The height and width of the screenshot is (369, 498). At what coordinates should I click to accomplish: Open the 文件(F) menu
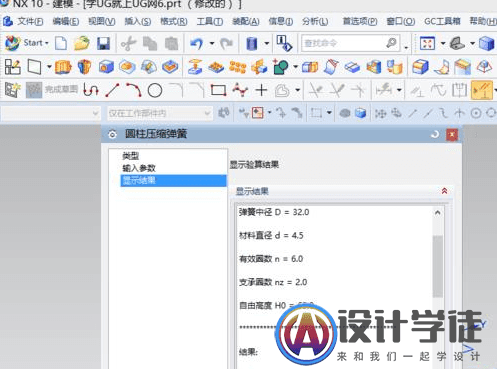tap(30, 21)
